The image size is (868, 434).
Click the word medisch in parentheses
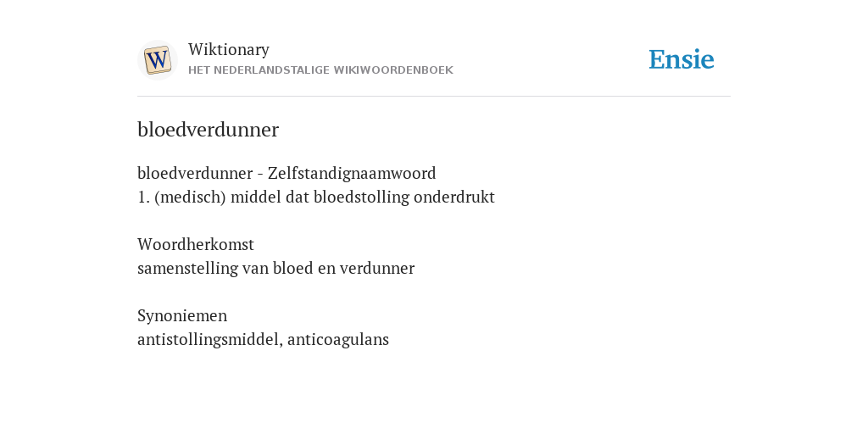click(191, 197)
